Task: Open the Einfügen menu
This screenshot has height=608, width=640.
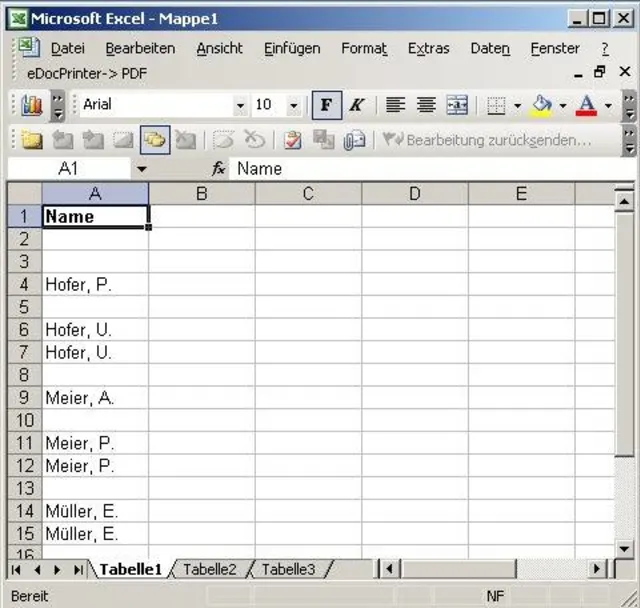Action: pos(292,49)
